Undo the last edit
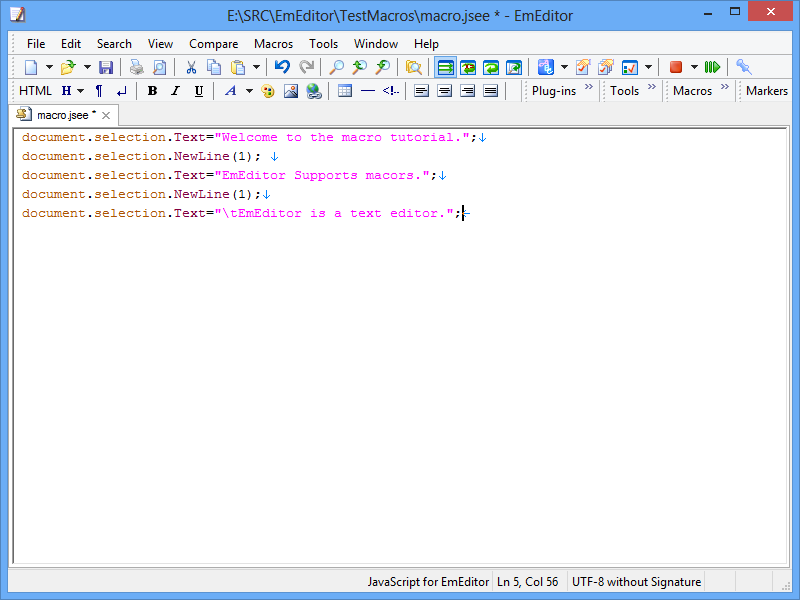Image resolution: width=800 pixels, height=600 pixels. [282, 67]
